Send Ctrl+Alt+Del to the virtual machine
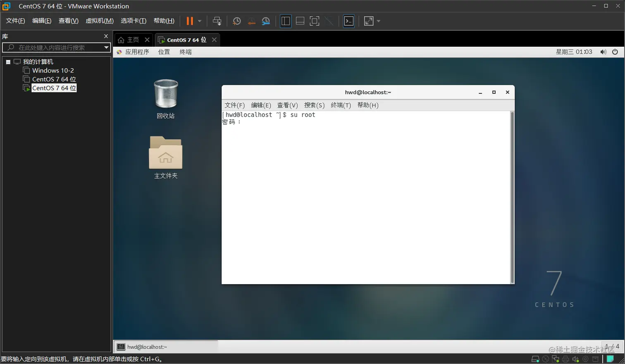Image resolution: width=625 pixels, height=364 pixels. coord(217,21)
